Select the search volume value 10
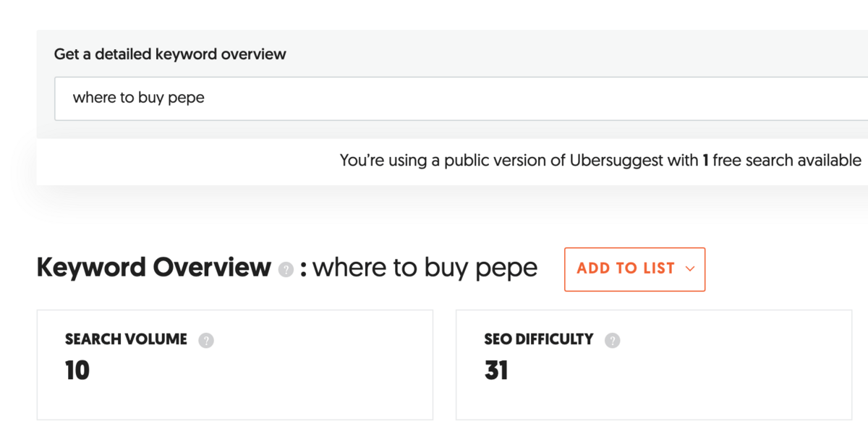This screenshot has width=868, height=437. point(77,370)
